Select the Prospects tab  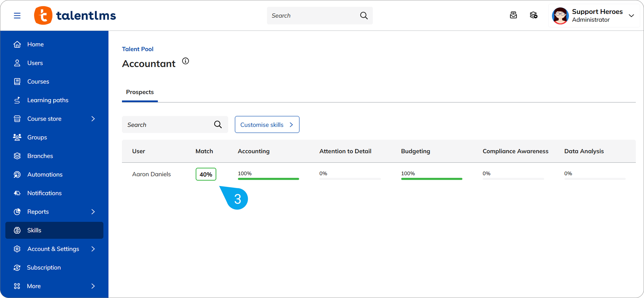pyautogui.click(x=140, y=92)
